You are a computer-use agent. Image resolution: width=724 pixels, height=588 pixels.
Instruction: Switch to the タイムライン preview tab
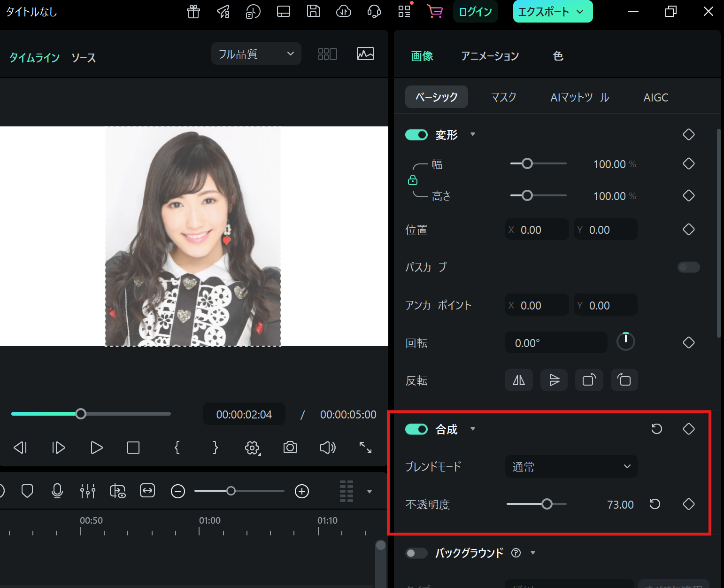click(35, 58)
